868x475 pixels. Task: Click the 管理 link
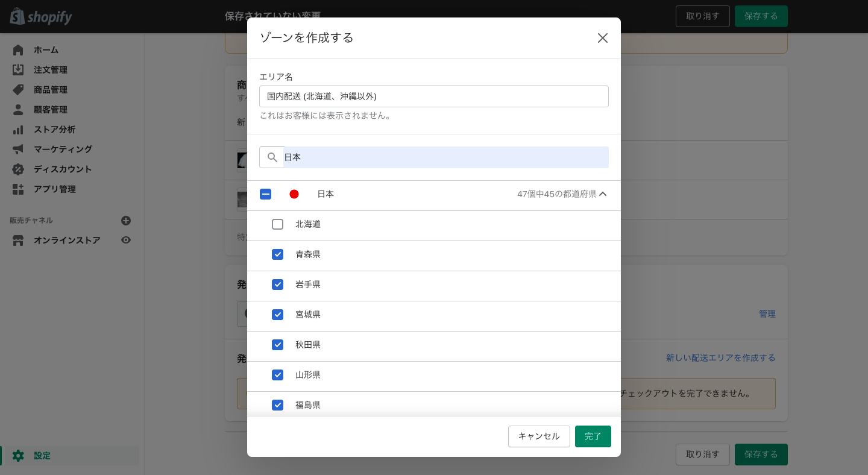click(767, 314)
